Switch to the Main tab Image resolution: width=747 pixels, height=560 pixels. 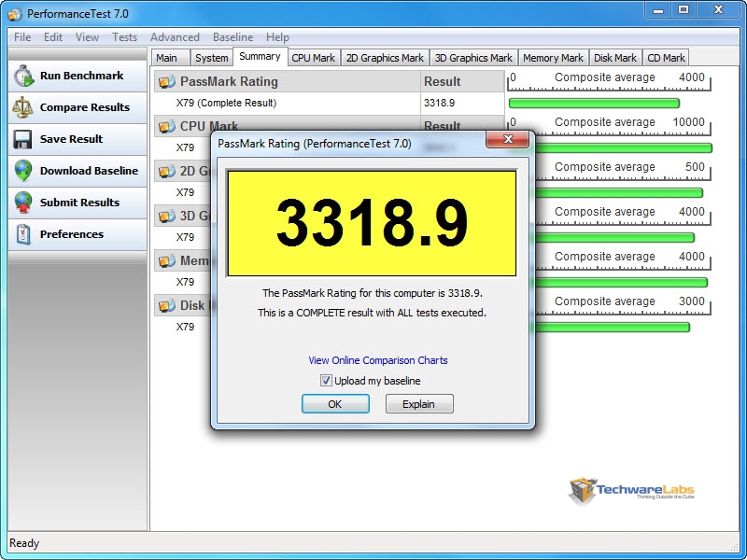point(170,58)
